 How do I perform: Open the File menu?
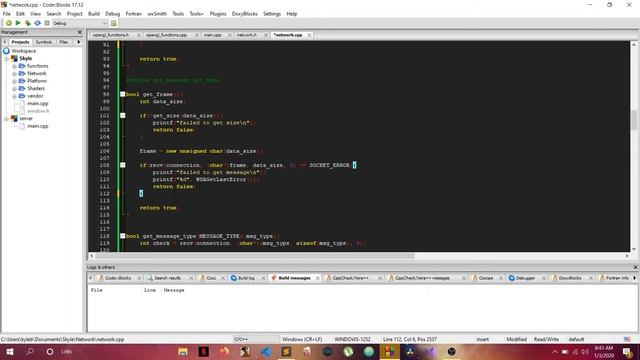7,13
